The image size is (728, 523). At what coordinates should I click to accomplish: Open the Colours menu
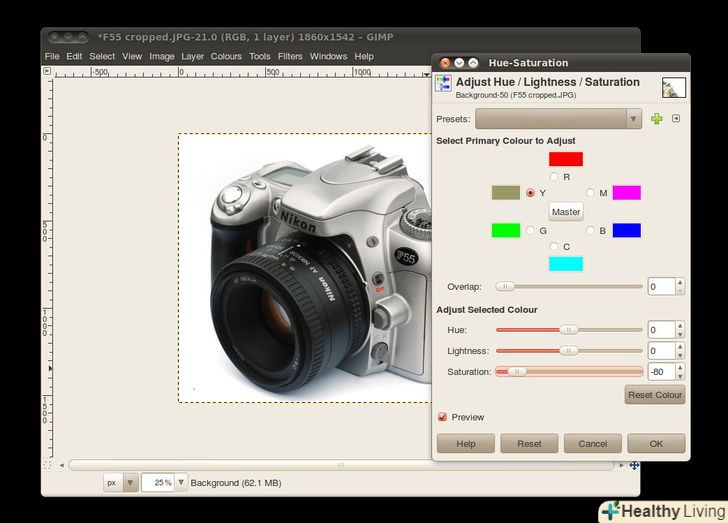tap(226, 56)
